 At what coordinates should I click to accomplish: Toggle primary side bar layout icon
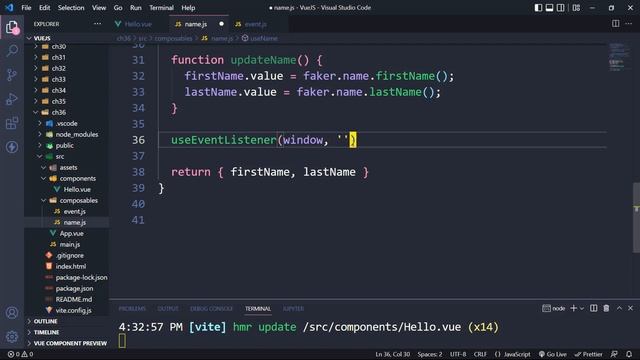coord(538,8)
